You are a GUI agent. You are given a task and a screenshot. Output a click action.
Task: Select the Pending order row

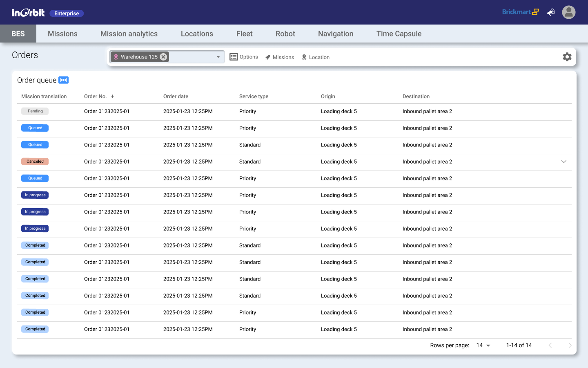245,111
